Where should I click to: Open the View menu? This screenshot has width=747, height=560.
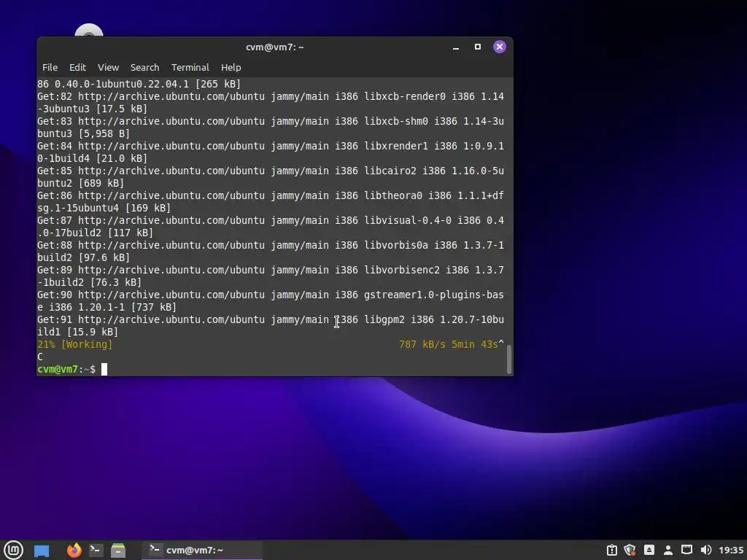[x=108, y=68]
